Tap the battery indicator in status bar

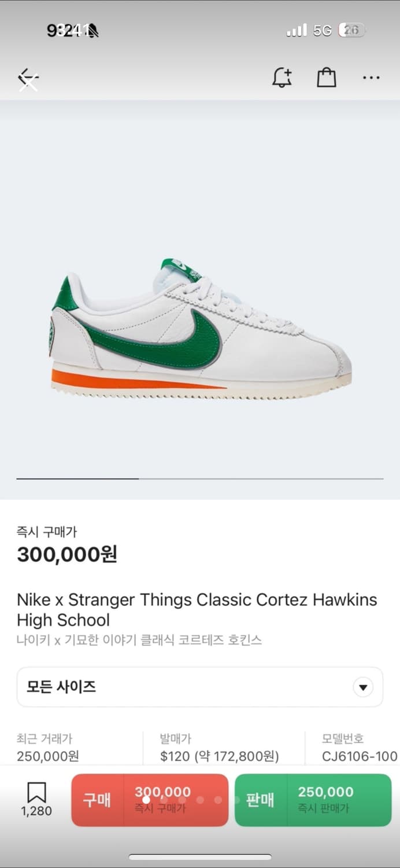point(351,30)
